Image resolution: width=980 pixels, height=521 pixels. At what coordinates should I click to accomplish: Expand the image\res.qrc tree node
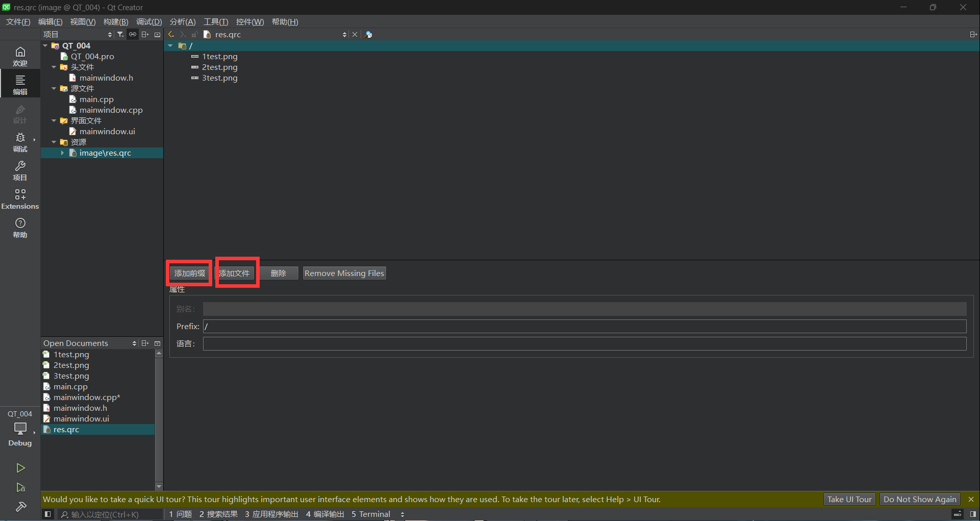pyautogui.click(x=62, y=153)
